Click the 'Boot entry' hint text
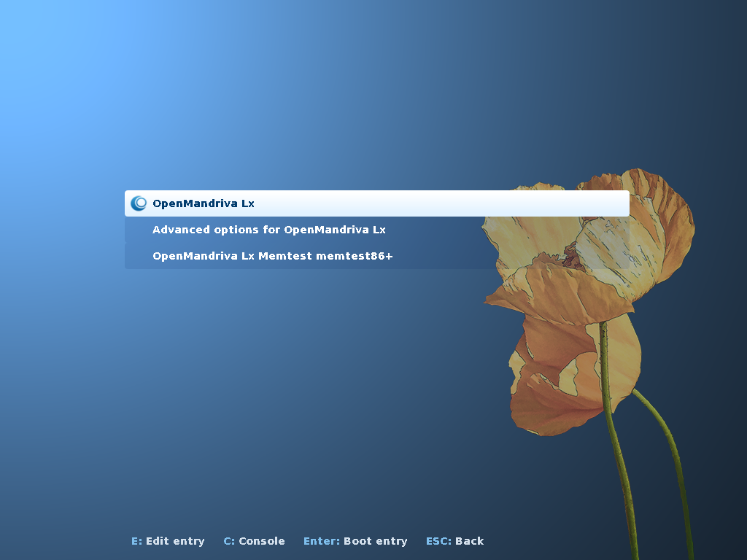The height and width of the screenshot is (560, 747). tap(375, 541)
